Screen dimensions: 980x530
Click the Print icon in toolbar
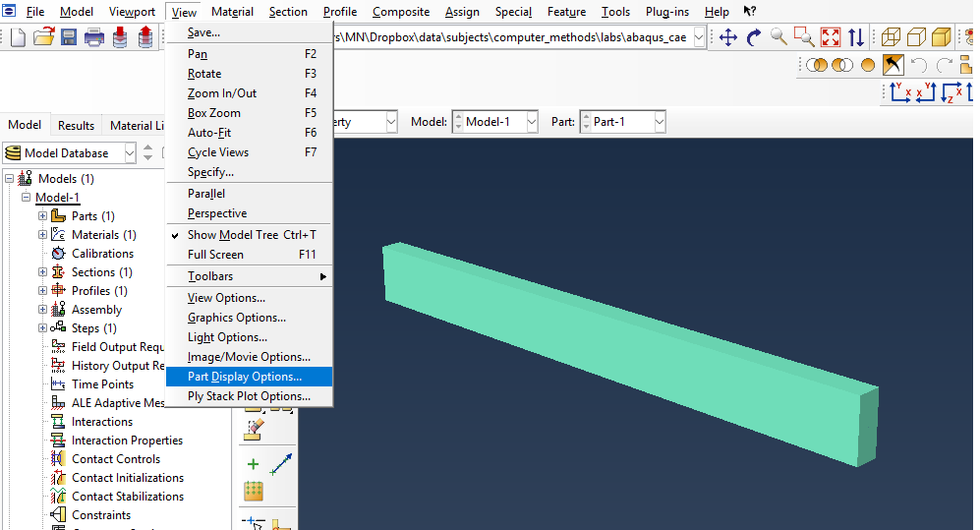[94, 37]
